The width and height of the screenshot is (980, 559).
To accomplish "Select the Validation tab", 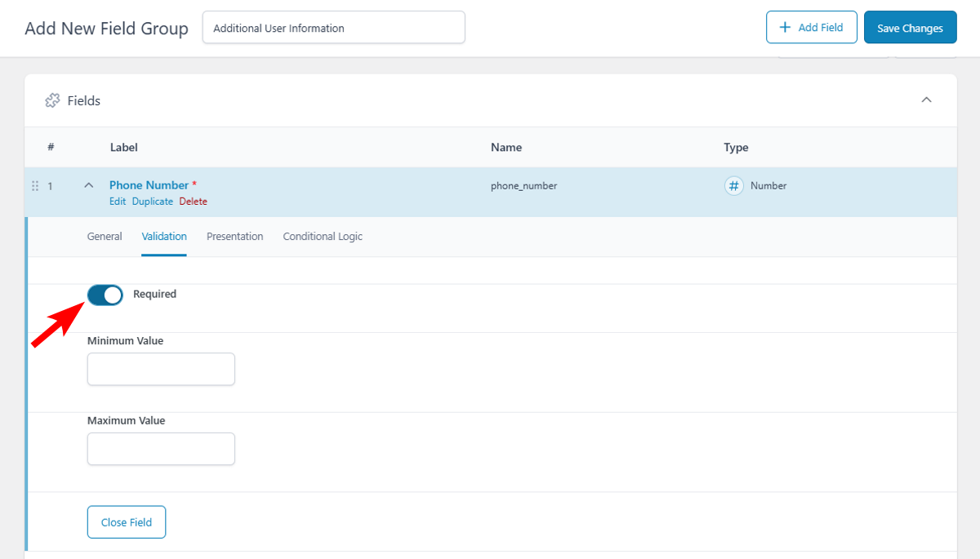I will (x=164, y=237).
